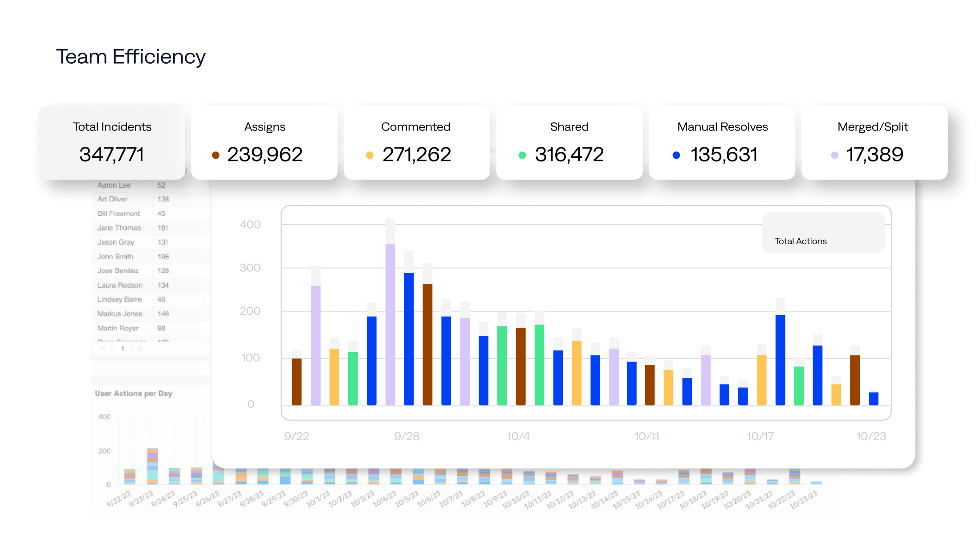
Task: Go to first page using double-left arrow
Action: pyautogui.click(x=103, y=349)
